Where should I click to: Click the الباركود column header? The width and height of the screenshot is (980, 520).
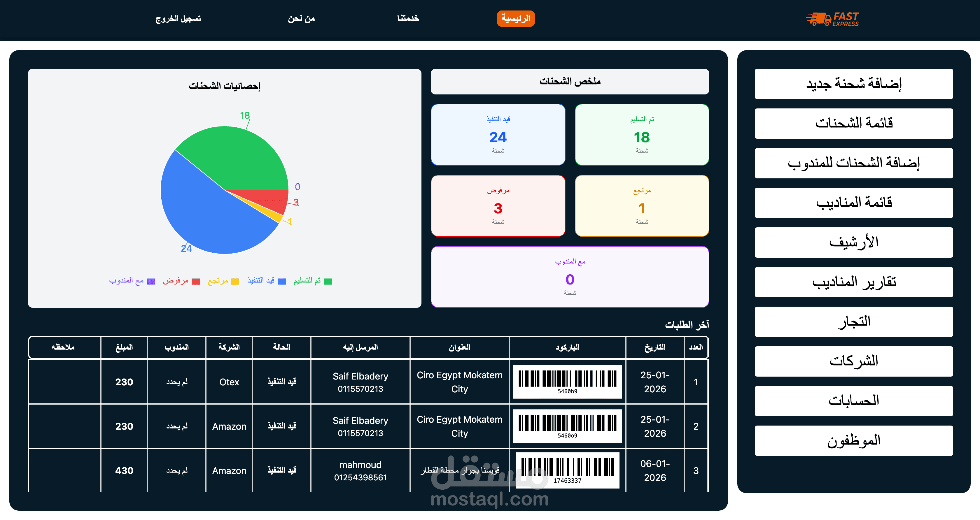(x=567, y=347)
